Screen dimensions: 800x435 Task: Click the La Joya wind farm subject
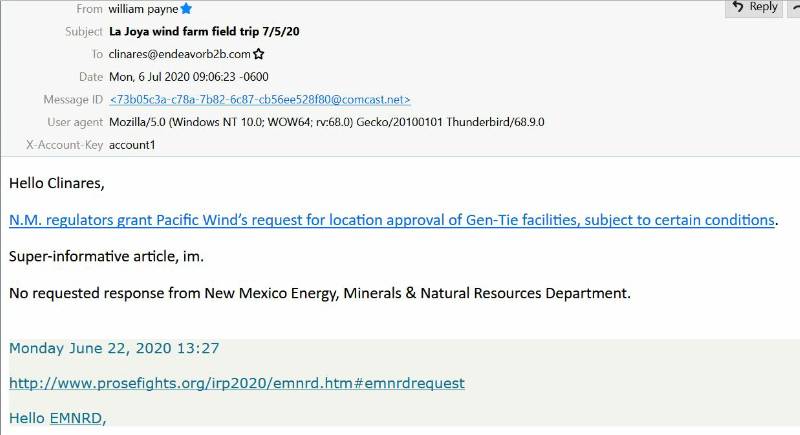tap(204, 32)
